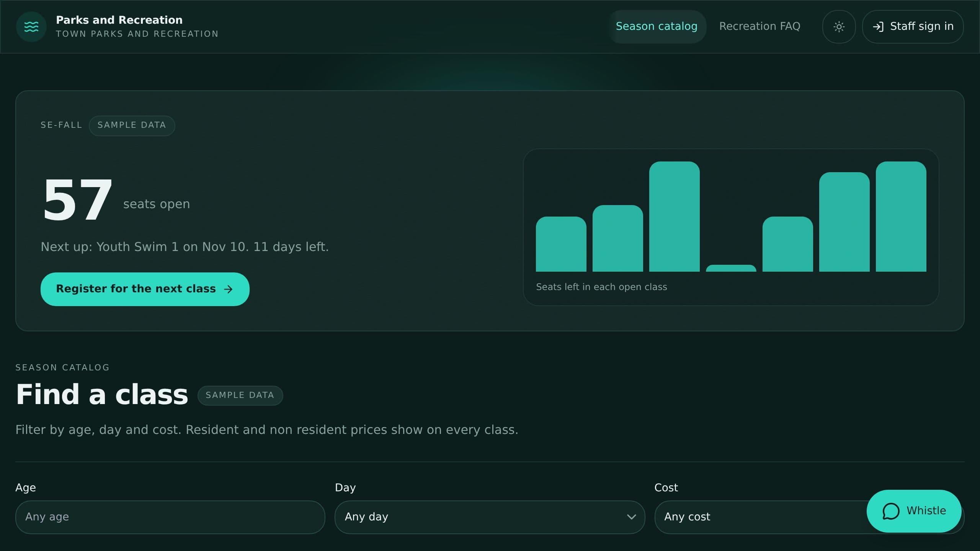Click the Staff sign in button
Viewport: 980px width, 551px height.
point(913,27)
